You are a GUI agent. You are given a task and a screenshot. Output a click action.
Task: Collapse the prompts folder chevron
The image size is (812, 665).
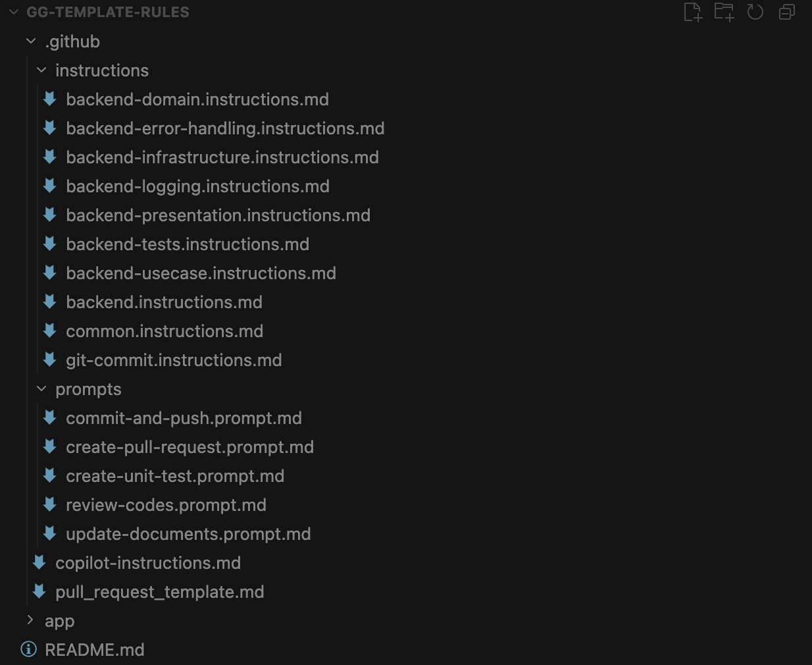click(41, 389)
